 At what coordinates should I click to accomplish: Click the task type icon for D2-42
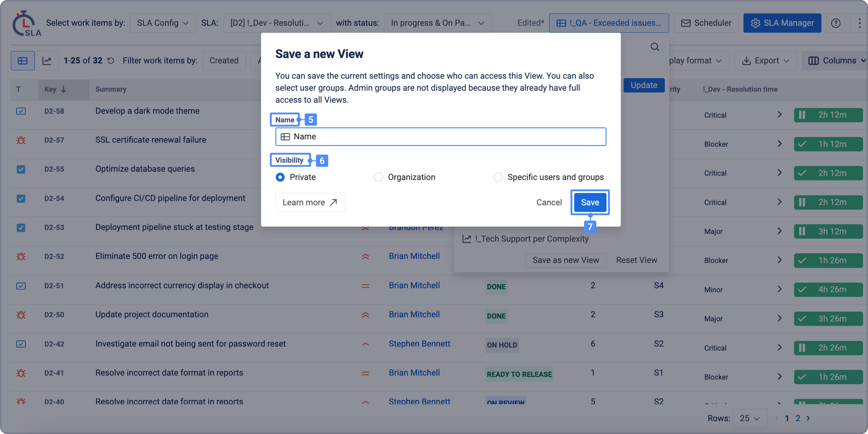click(x=21, y=344)
